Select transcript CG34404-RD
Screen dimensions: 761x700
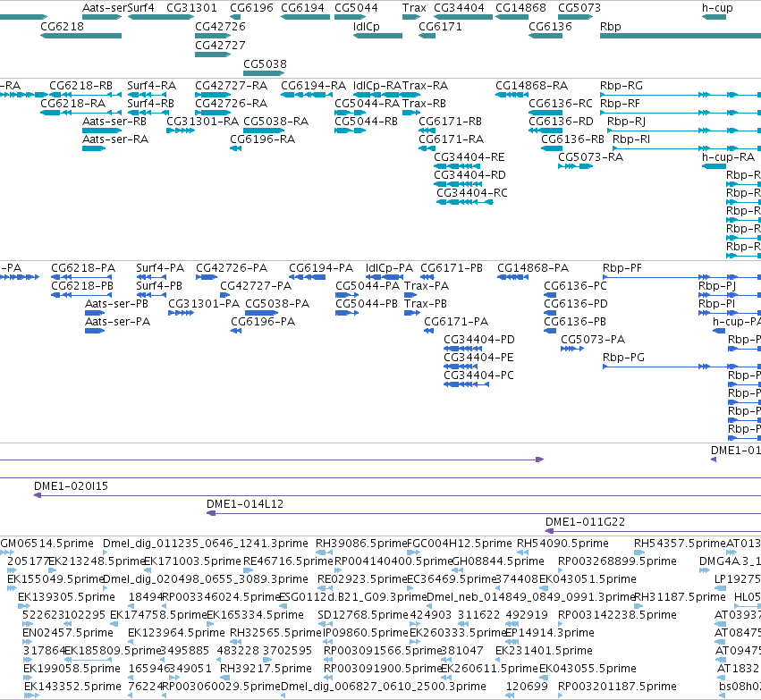pos(458,184)
